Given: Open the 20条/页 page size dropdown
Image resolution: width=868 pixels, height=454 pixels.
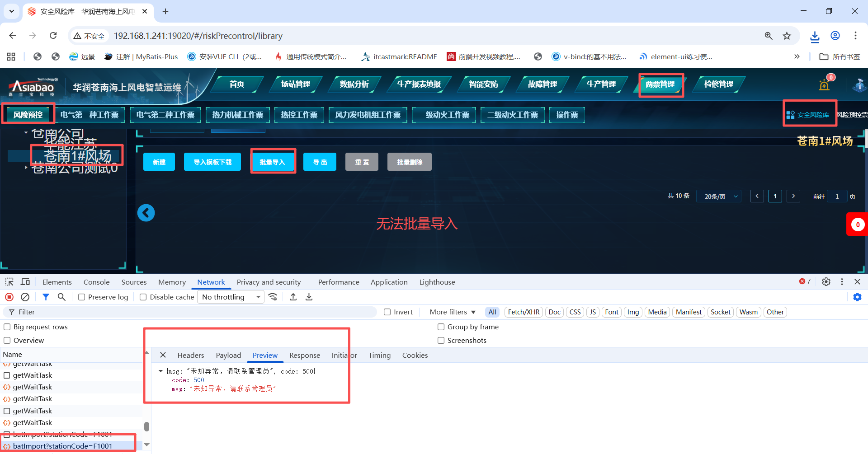Looking at the screenshot, I should point(719,197).
